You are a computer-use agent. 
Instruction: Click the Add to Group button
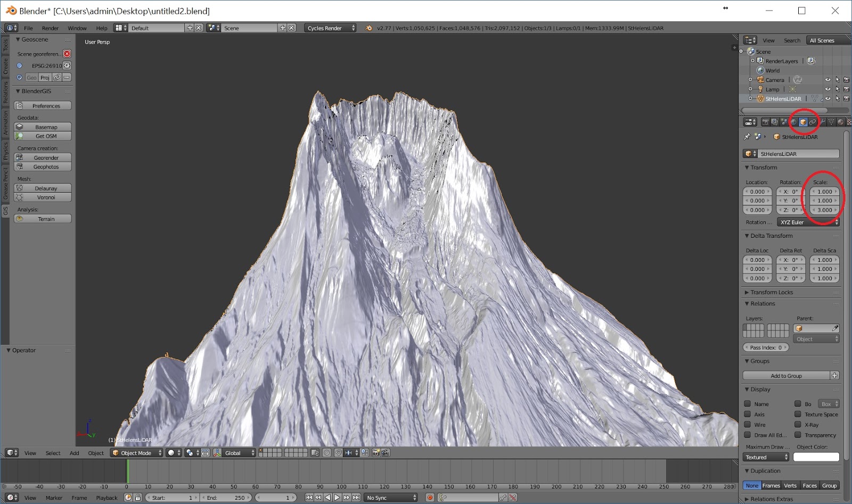click(786, 376)
